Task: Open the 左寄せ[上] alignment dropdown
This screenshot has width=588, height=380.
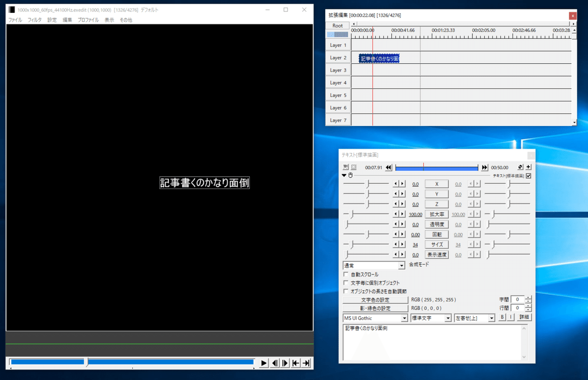Action: click(475, 318)
